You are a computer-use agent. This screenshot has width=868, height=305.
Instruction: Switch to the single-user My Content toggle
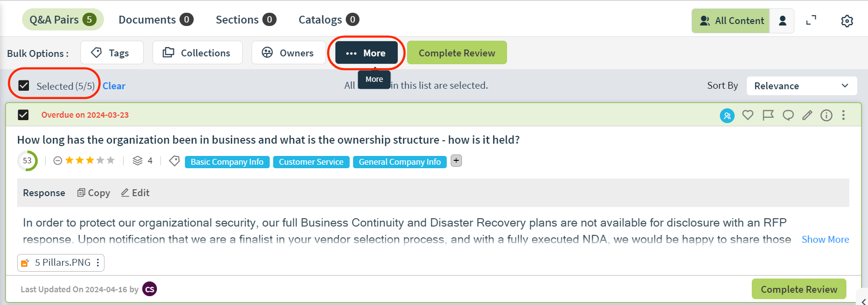click(782, 21)
